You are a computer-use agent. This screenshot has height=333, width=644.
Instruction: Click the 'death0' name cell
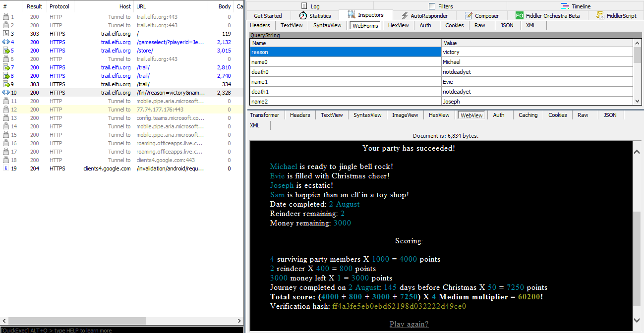click(x=346, y=72)
